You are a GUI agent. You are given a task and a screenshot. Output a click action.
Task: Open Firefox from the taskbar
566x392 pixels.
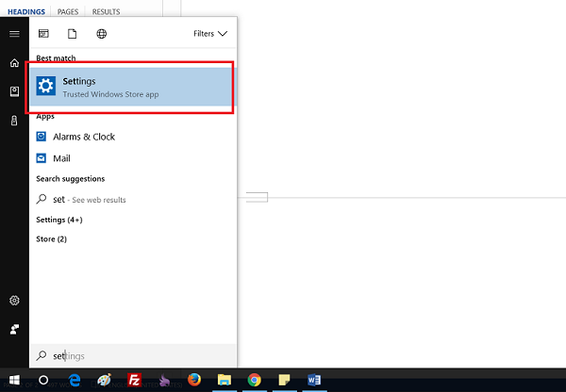(194, 381)
